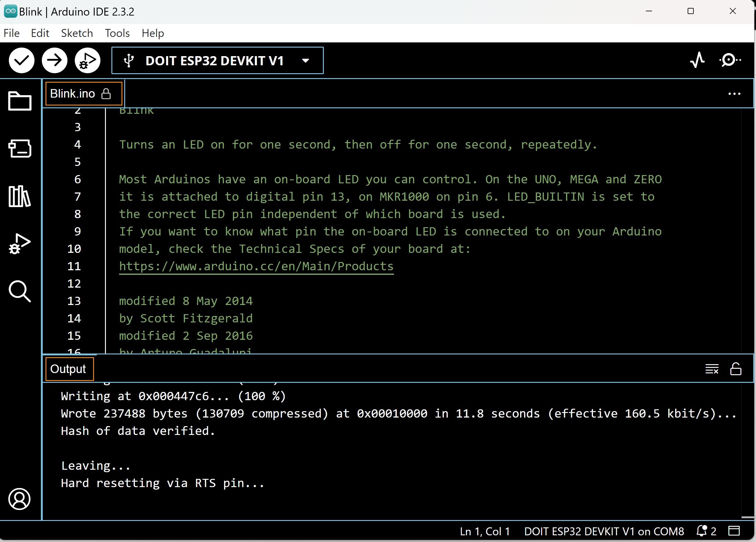Open the Serial Plotter

tap(697, 60)
